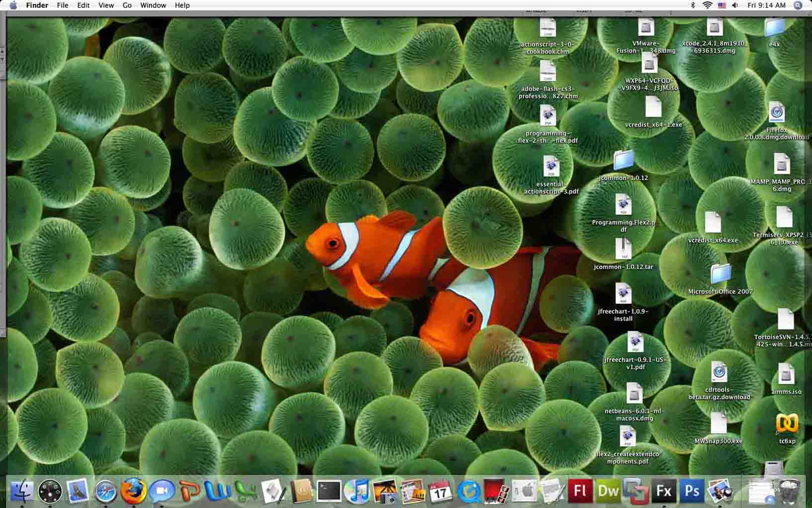Launch Adobe Flash from the Dock
The width and height of the screenshot is (812, 508).
pyautogui.click(x=580, y=492)
